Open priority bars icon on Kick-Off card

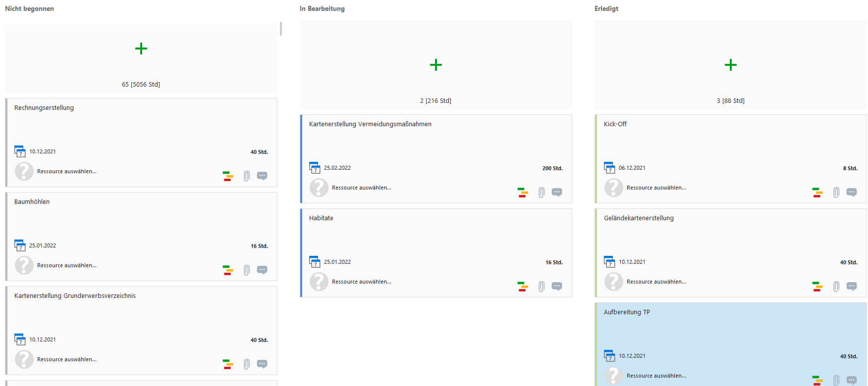817,193
